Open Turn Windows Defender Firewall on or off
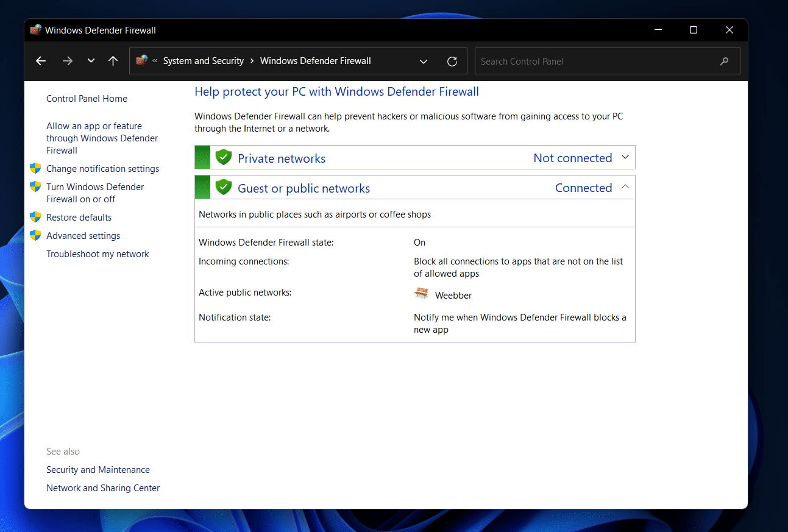The width and height of the screenshot is (788, 532). [x=95, y=193]
